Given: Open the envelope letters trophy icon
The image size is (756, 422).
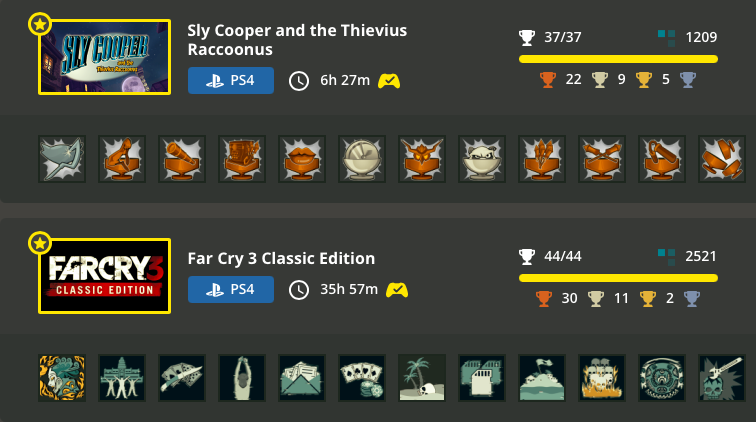Looking at the screenshot, I should [x=302, y=378].
